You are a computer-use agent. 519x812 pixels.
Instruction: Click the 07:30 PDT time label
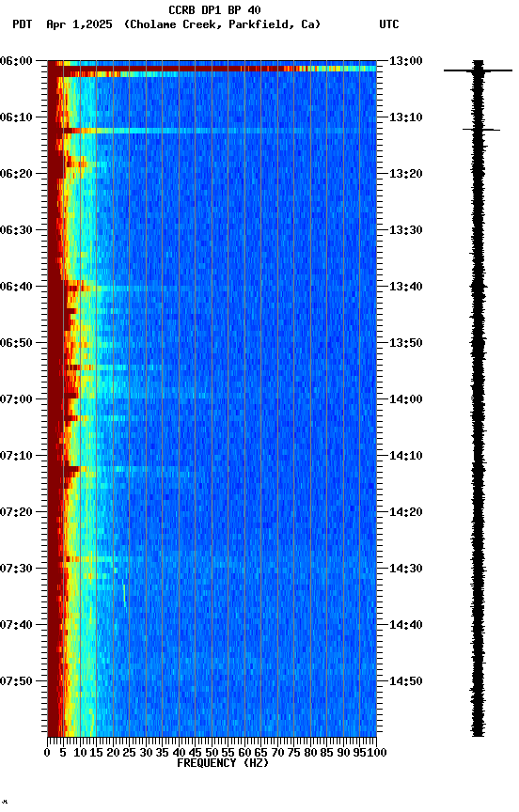tap(16, 569)
